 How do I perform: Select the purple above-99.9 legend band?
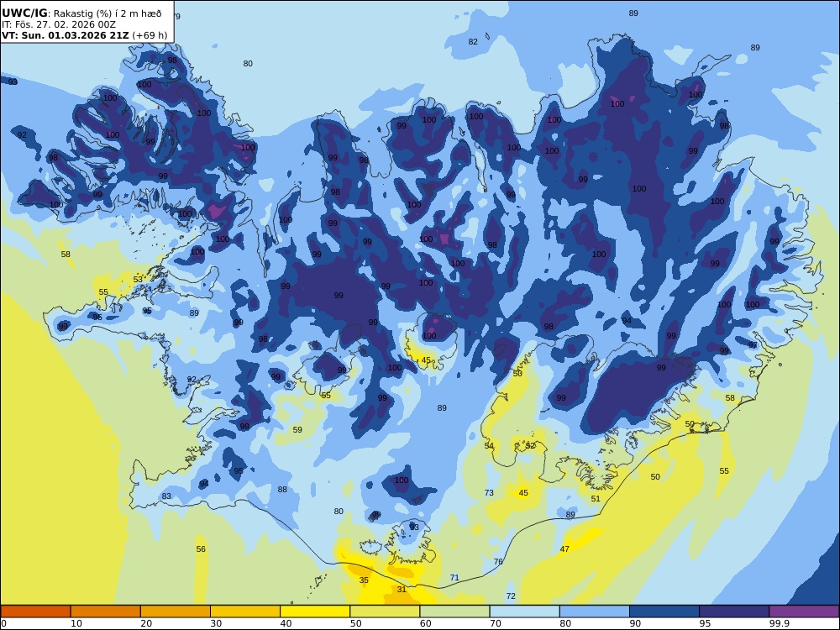tap(804, 612)
